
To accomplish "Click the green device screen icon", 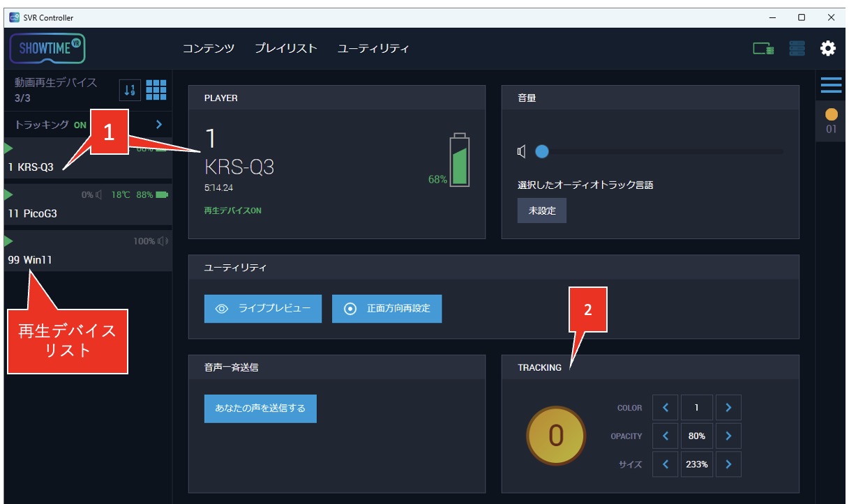I will 763,49.
